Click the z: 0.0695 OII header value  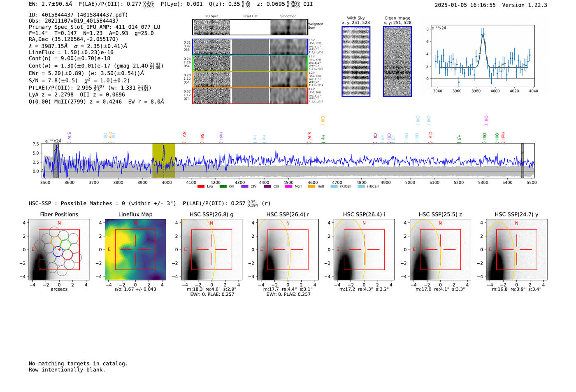[x=285, y=4]
